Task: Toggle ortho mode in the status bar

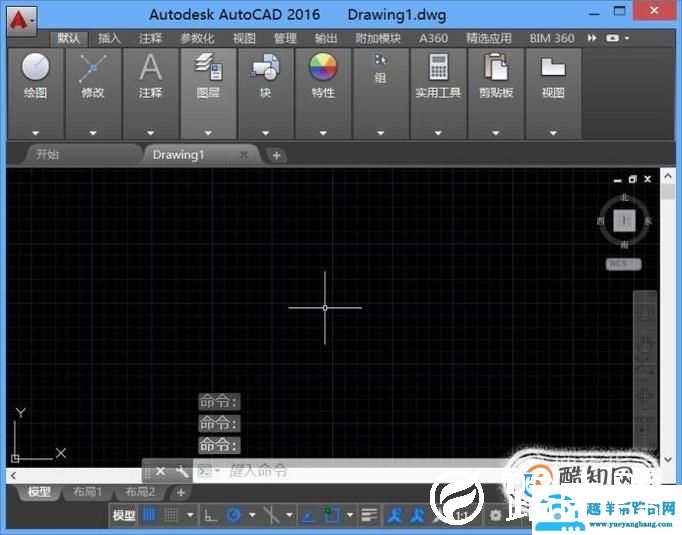Action: tap(211, 516)
